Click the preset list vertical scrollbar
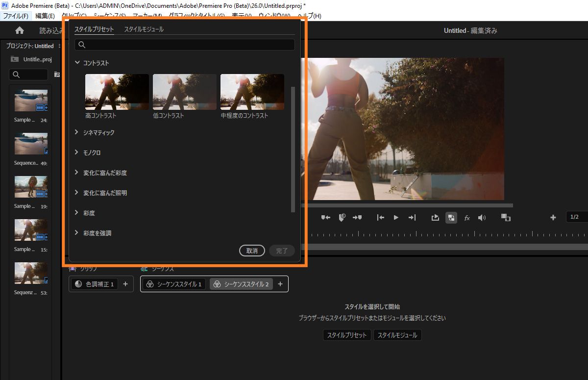This screenshot has height=380, width=588. 293,150
